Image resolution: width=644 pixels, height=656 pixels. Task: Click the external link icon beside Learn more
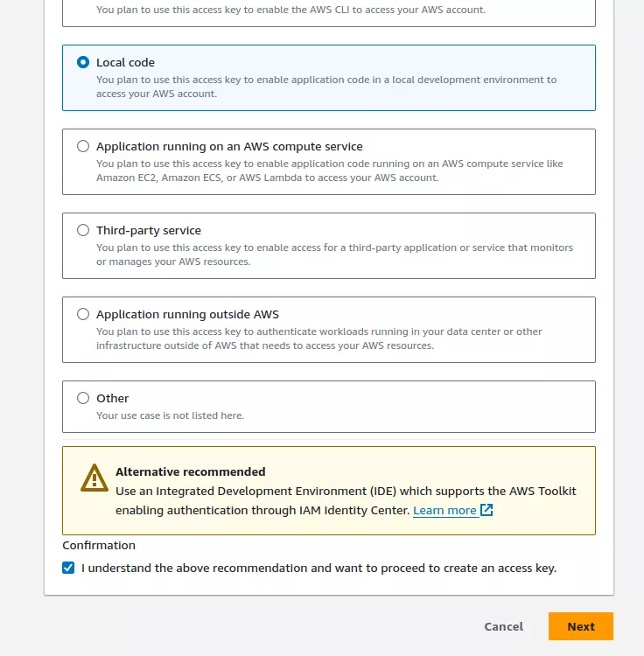tap(486, 510)
